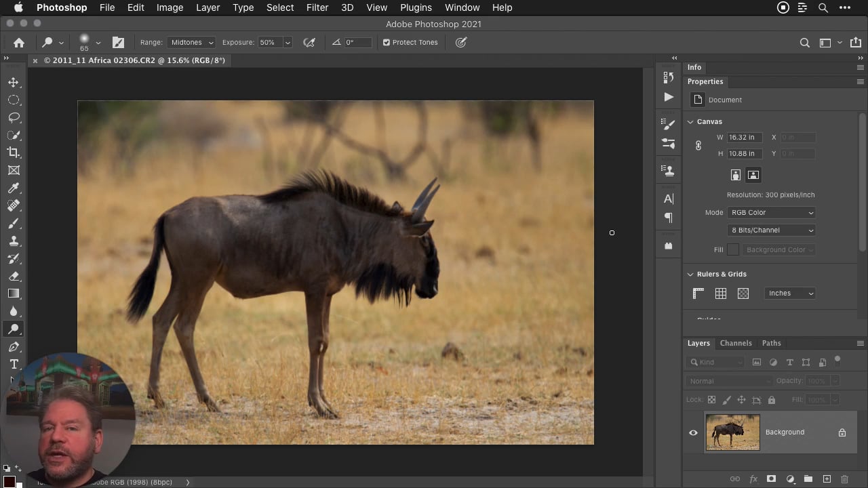Click the Apple menu icon
Screen dimensions: 868x488
(18, 7)
